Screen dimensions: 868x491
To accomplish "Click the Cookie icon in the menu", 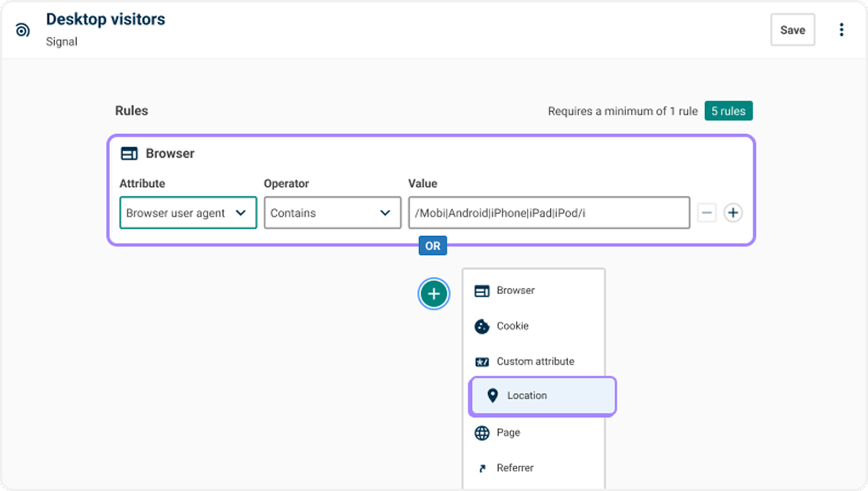I will (482, 326).
